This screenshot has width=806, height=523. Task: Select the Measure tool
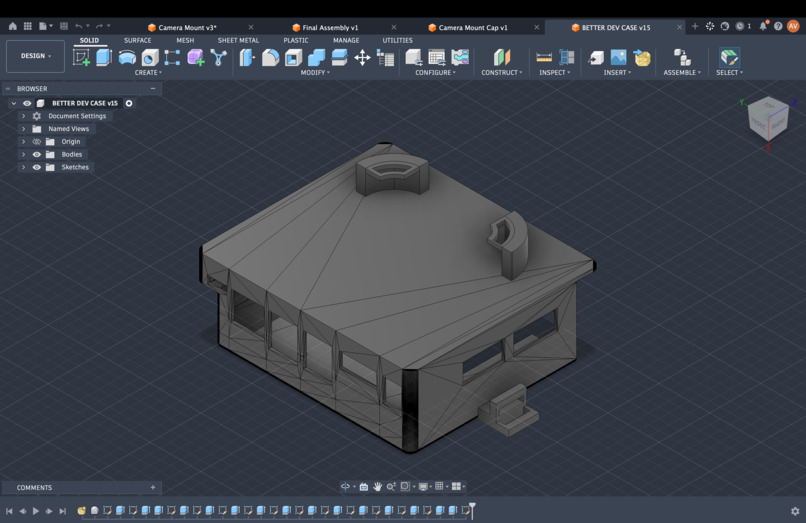point(544,58)
